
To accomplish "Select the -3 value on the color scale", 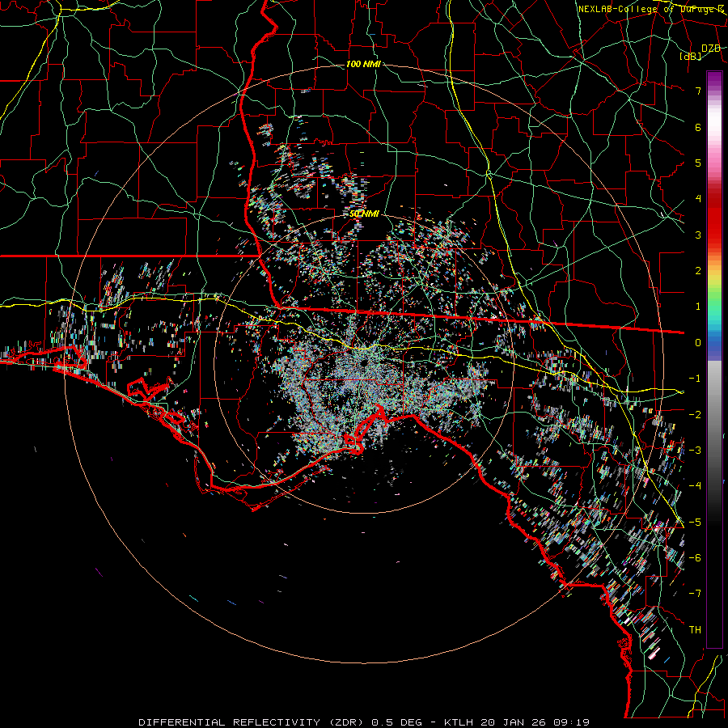I will pos(695,450).
